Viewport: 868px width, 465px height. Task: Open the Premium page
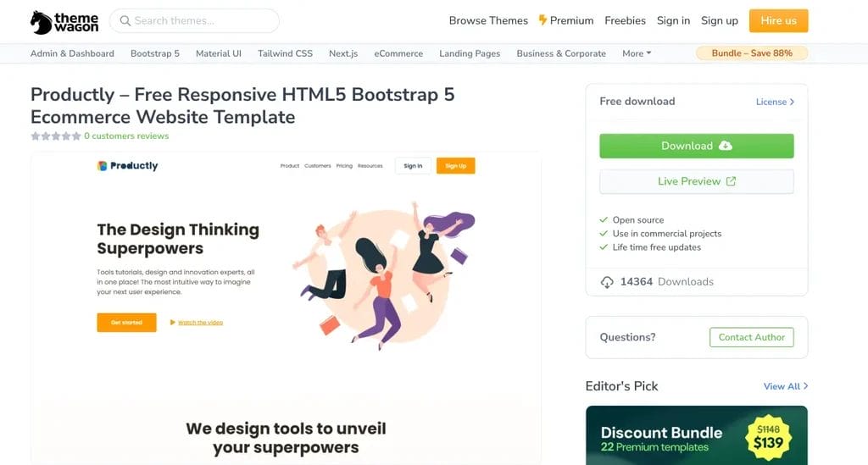click(x=565, y=20)
